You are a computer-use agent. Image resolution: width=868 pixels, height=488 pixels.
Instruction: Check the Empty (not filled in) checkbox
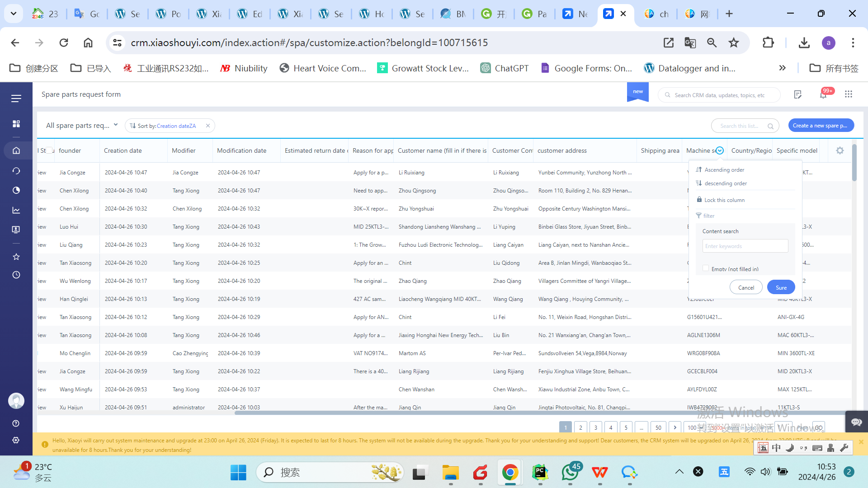pos(706,268)
